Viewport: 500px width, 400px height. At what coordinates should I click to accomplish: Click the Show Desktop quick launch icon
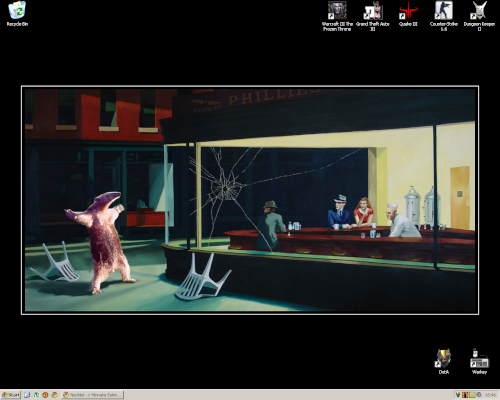click(x=27, y=395)
